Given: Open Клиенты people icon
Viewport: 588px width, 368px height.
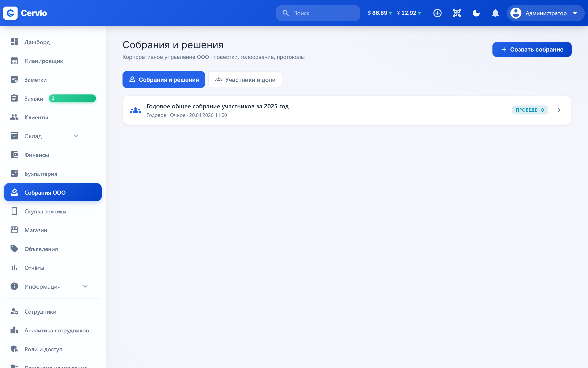Looking at the screenshot, I should (14, 117).
